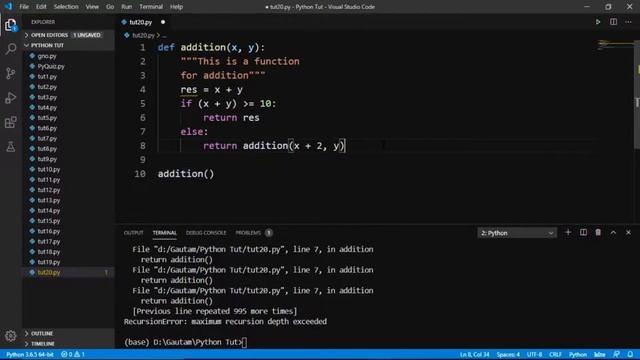Click Spaces: 4 indentation setting
Image resolution: width=640 pixels, height=360 pixels.
(508, 355)
